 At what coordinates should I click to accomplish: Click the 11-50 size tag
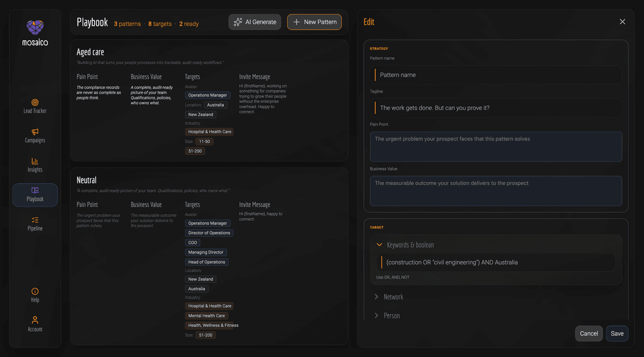point(204,142)
